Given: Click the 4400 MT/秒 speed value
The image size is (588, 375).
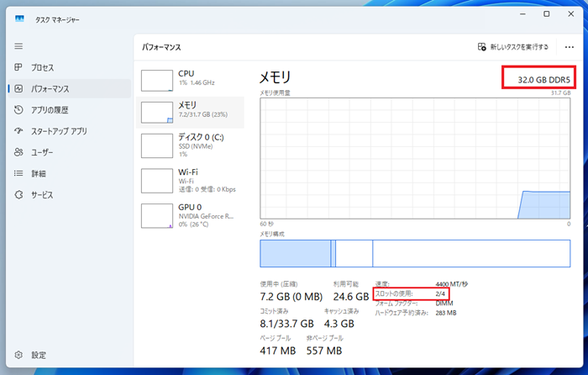Looking at the screenshot, I should coord(452,284).
